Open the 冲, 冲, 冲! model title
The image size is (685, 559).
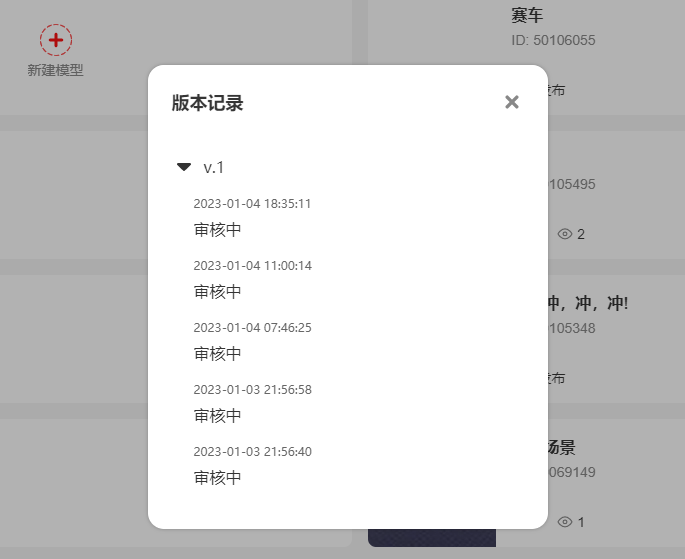[x=588, y=303]
